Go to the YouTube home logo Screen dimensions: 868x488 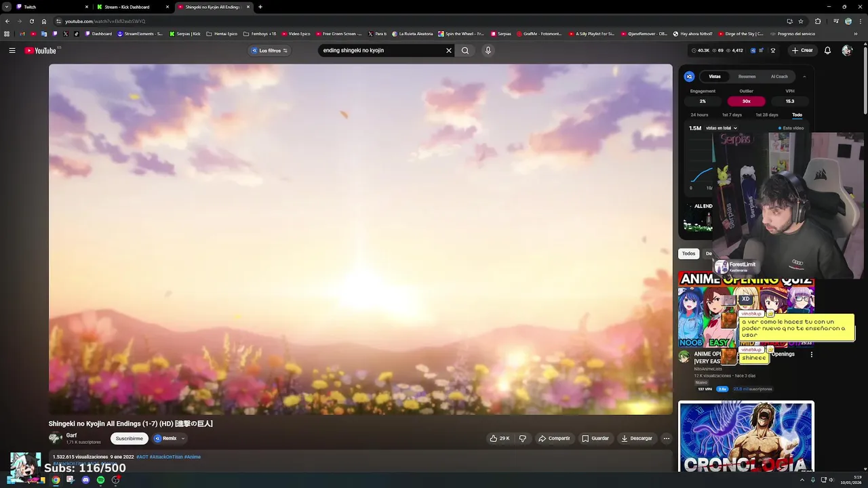pyautogui.click(x=41, y=50)
